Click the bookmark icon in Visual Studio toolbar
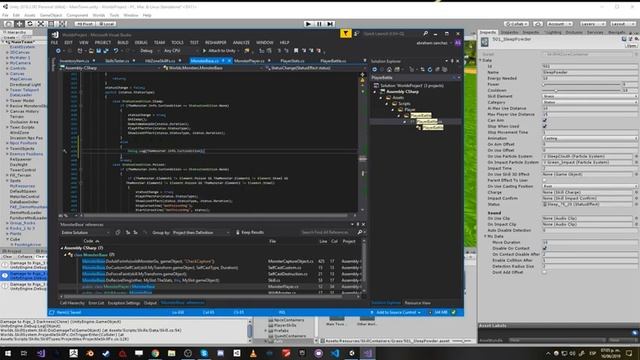The height and width of the screenshot is (360, 640). pos(296,51)
